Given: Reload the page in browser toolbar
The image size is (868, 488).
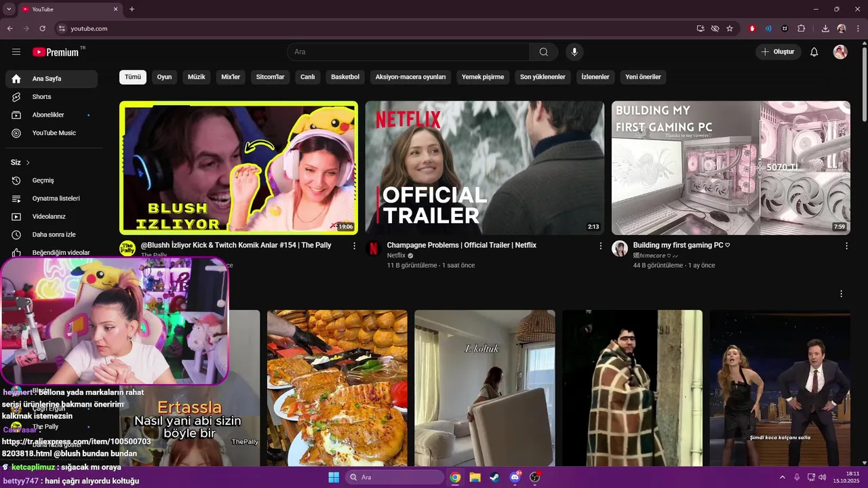Looking at the screenshot, I should tap(42, 28).
